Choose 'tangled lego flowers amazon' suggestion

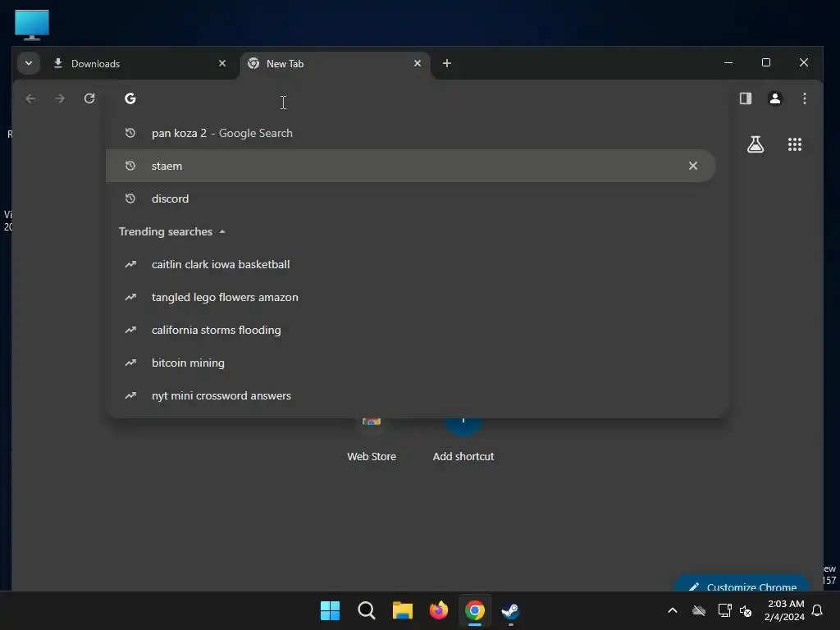pyautogui.click(x=410, y=297)
